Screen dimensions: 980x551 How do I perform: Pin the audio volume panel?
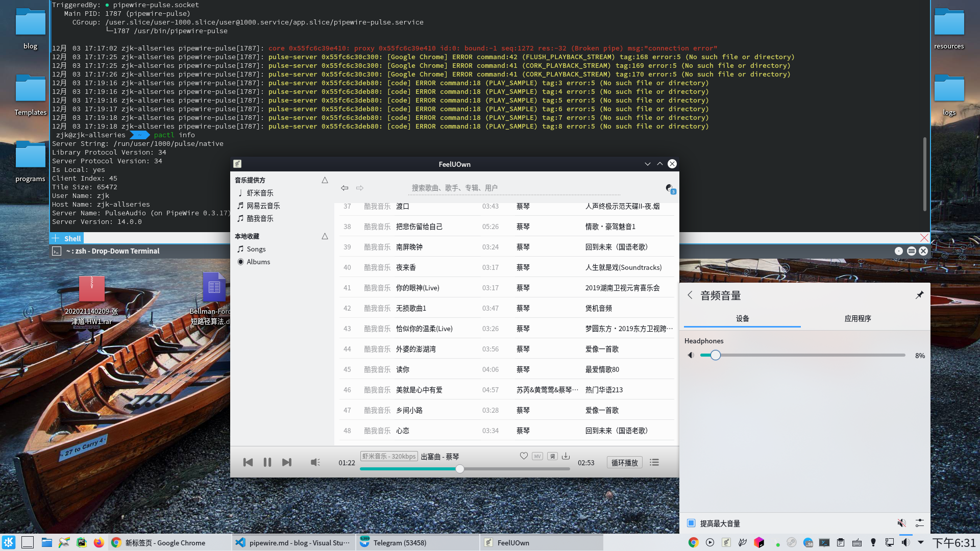point(919,295)
